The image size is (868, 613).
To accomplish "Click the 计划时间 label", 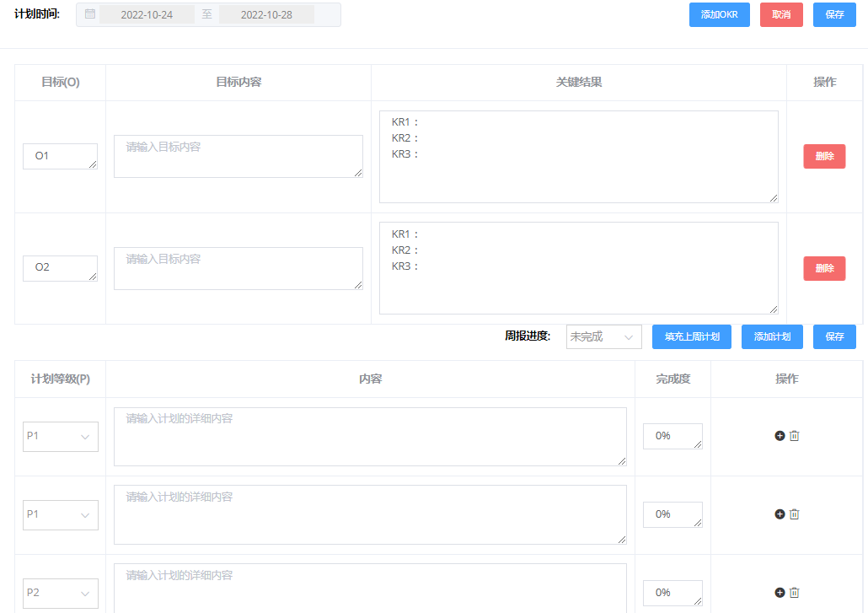I will (x=37, y=14).
